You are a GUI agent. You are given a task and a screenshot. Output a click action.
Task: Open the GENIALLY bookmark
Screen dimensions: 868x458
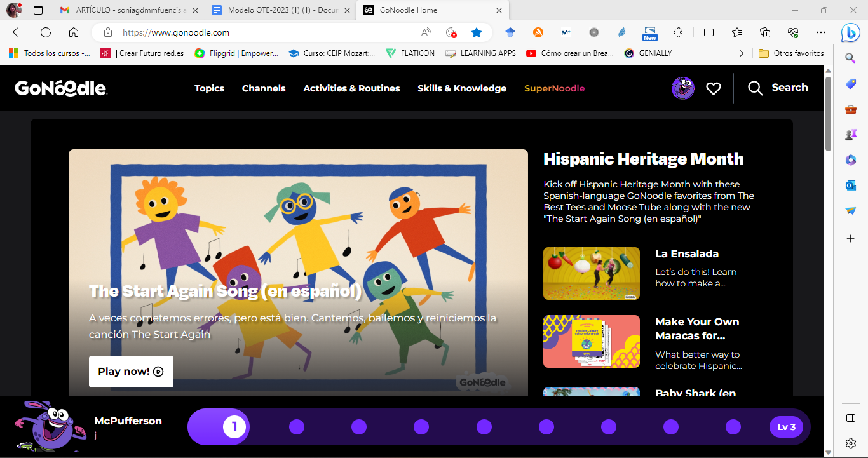point(648,53)
